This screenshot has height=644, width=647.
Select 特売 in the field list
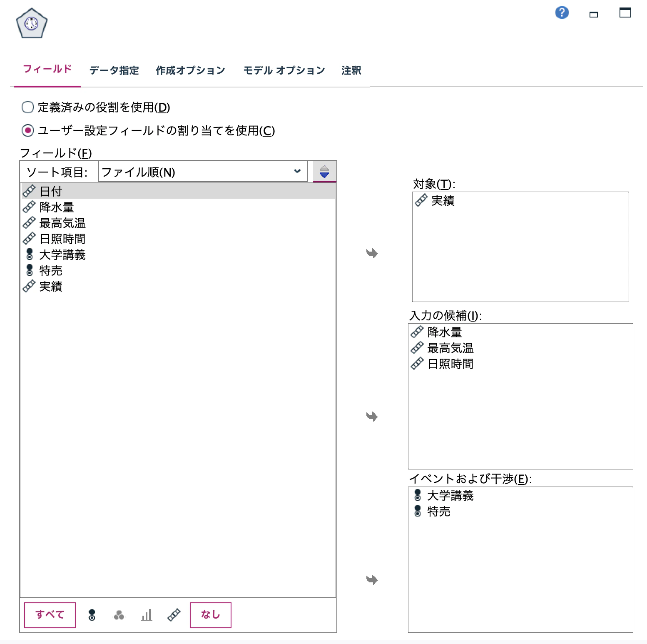tap(178, 270)
